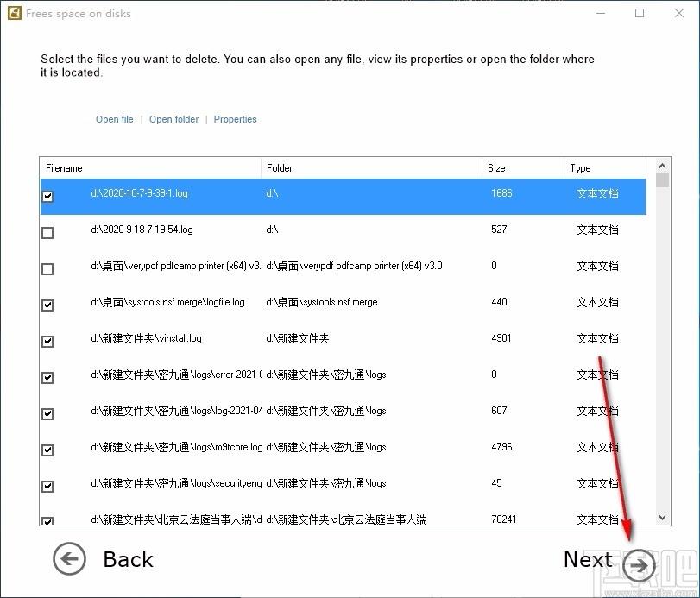
Task: Click the Next arrow icon
Action: pos(639,565)
